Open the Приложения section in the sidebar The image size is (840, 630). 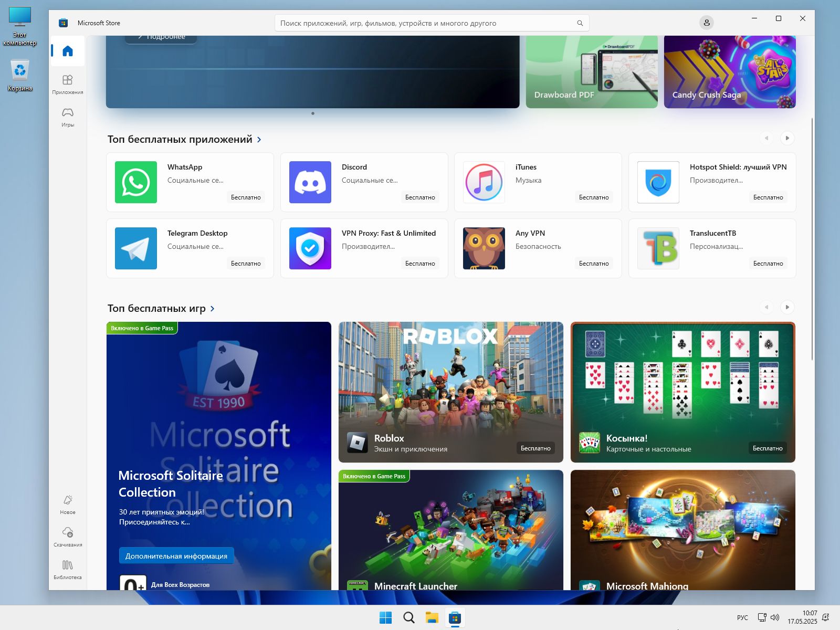click(68, 84)
